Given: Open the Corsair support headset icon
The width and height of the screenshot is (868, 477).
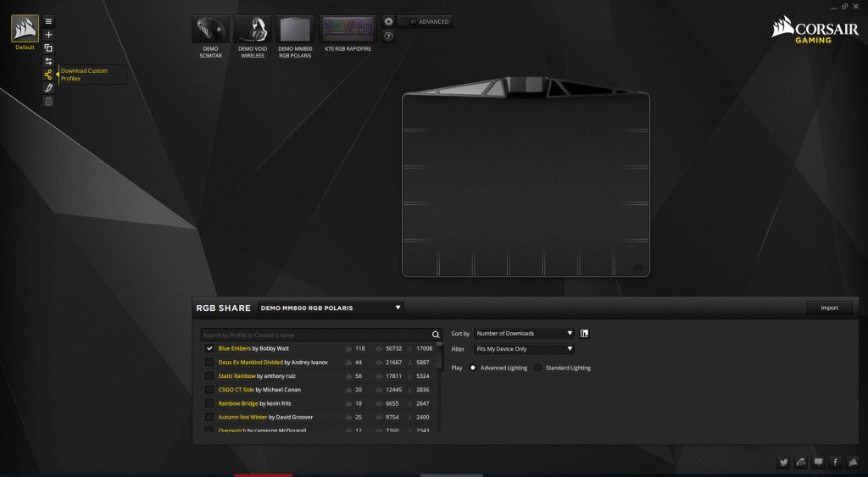Looking at the screenshot, I should [x=801, y=462].
